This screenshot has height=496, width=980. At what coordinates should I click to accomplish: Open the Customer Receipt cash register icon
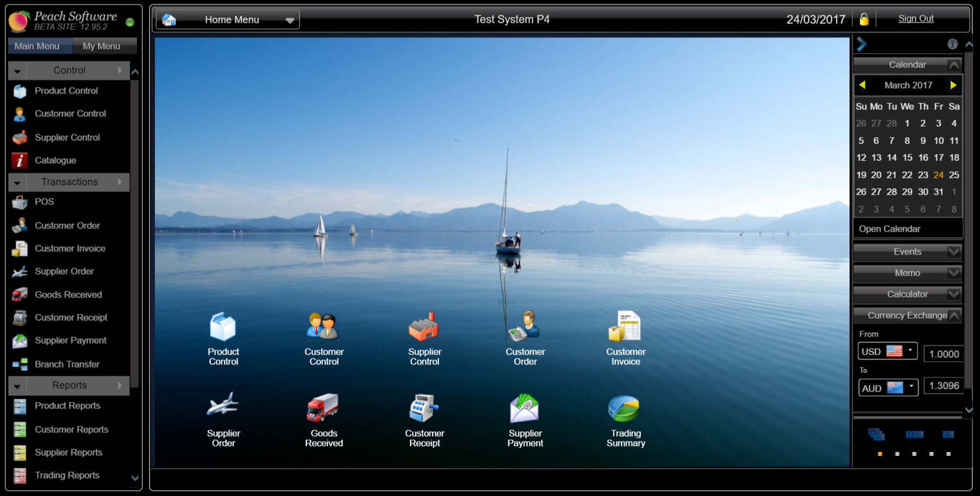425,409
